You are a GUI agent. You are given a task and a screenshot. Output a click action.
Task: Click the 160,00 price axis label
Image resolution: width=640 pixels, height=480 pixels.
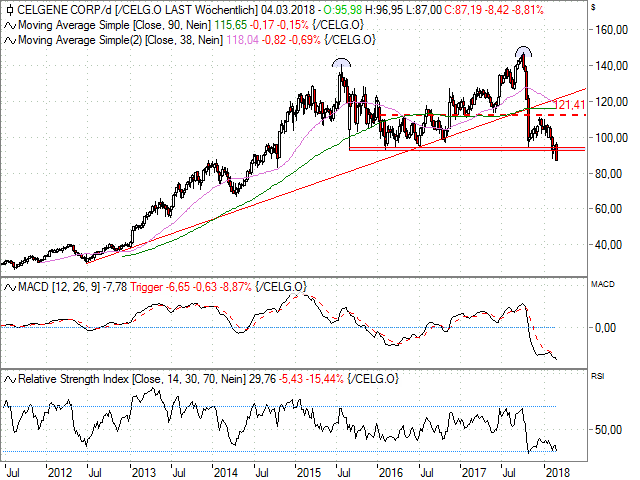(x=611, y=30)
